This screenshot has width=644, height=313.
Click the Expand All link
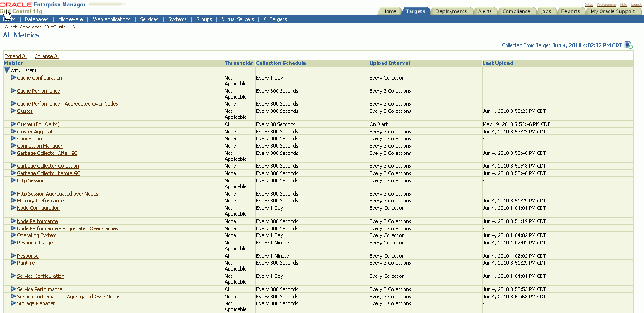[16, 56]
